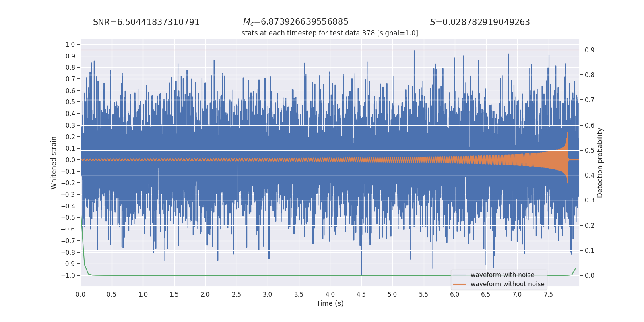
Task: Click the 0.0 tick on Time axis
Action: (80, 294)
